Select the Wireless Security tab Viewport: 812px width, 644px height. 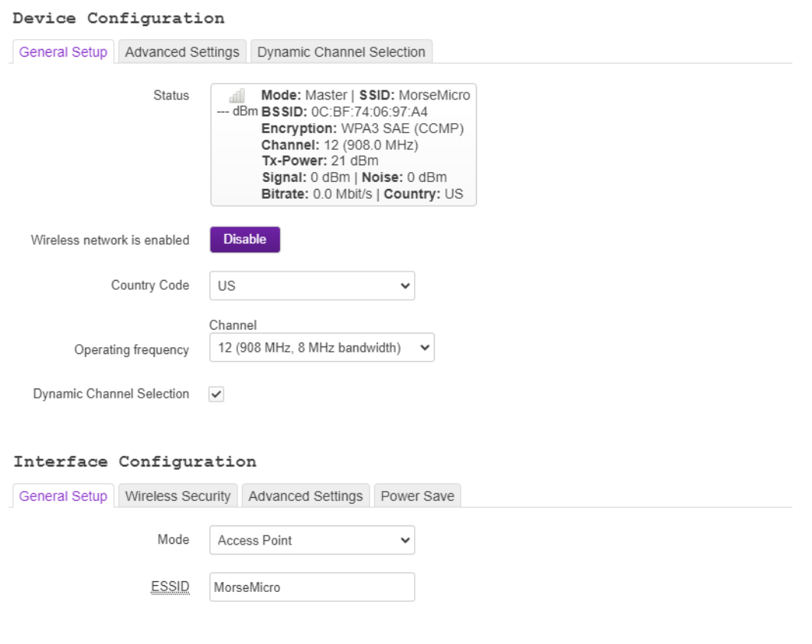click(178, 496)
